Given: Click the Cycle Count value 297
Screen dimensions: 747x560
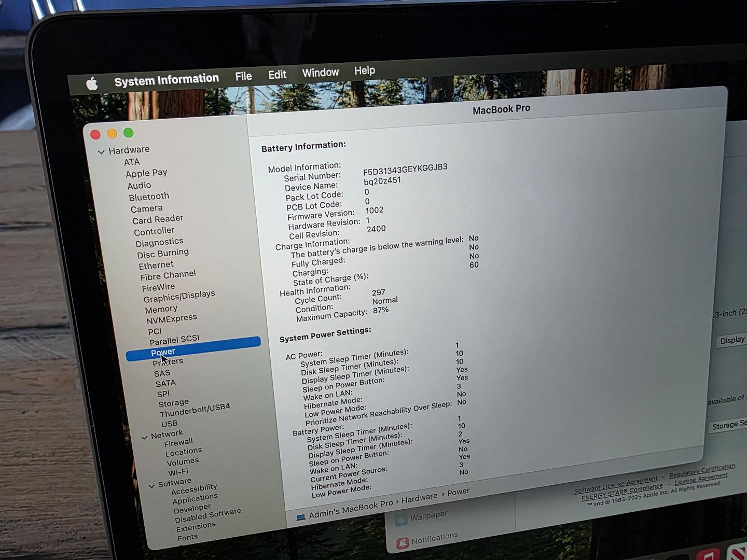Looking at the screenshot, I should (378, 292).
